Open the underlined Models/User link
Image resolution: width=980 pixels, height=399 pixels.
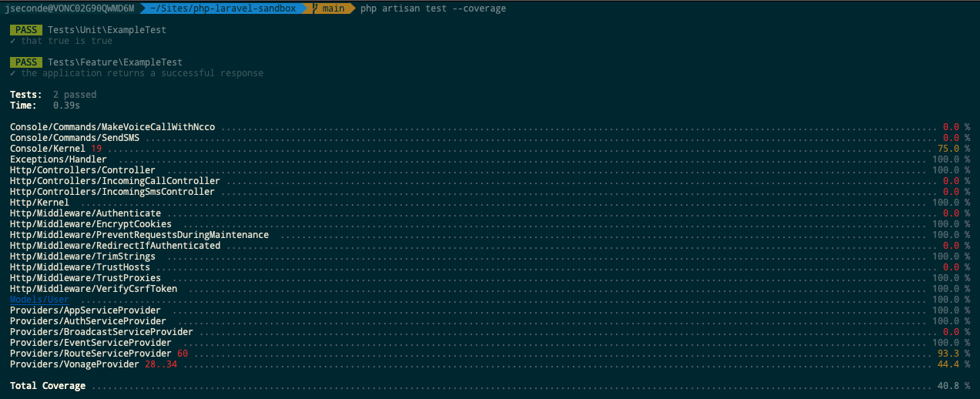tap(39, 300)
